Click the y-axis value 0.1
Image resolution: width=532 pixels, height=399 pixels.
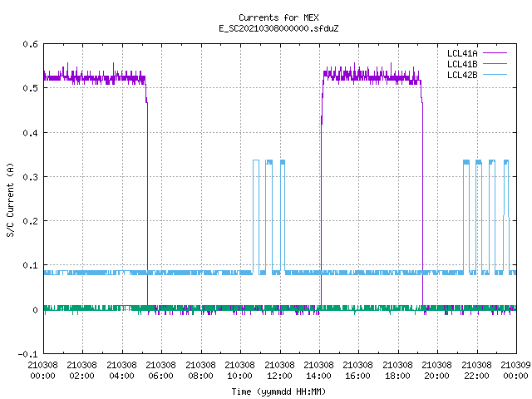(30, 265)
